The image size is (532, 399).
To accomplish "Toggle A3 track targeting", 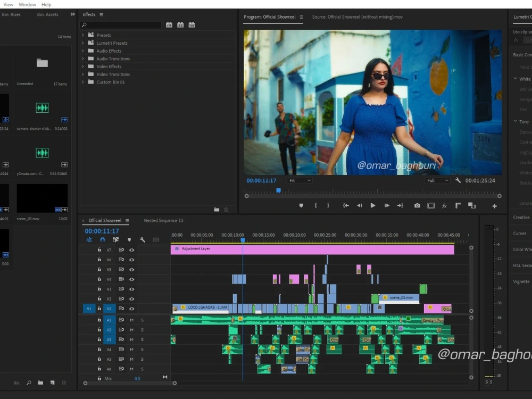I will click(109, 339).
